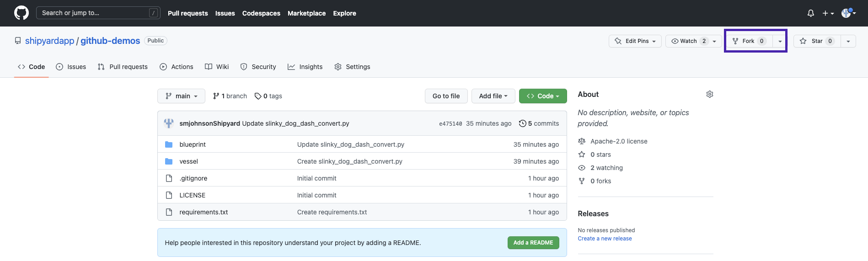Expand the Star lists dropdown arrow
The image size is (868, 261).
click(x=848, y=41)
